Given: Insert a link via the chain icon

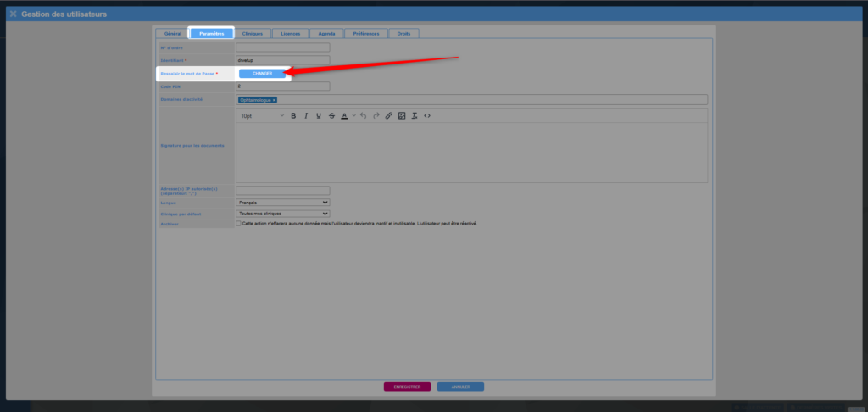Looking at the screenshot, I should pyautogui.click(x=389, y=115).
